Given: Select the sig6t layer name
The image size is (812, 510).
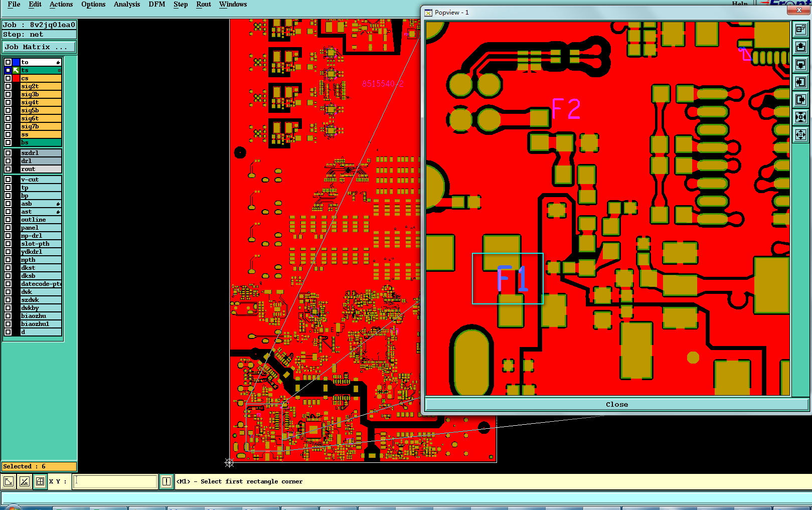Looking at the screenshot, I should coord(41,118).
